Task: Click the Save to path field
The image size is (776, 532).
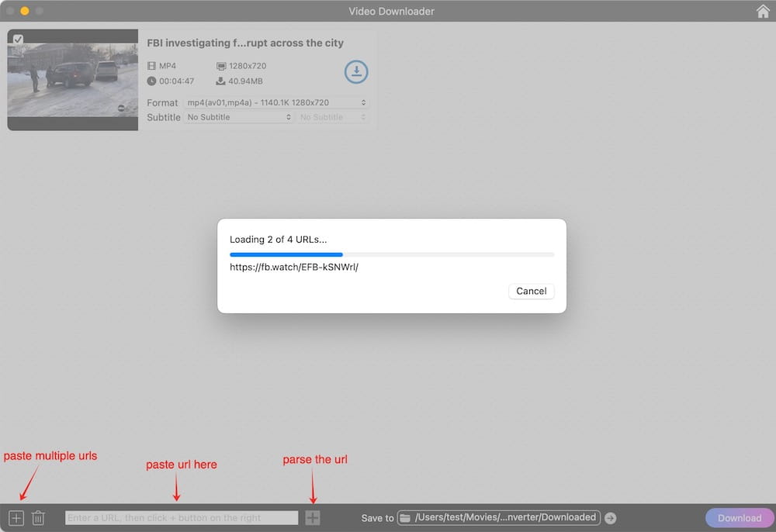Action: point(498,518)
